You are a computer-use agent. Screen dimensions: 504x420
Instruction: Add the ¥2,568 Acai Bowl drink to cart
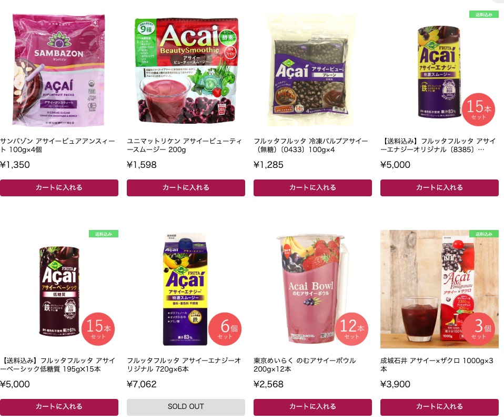(x=313, y=407)
